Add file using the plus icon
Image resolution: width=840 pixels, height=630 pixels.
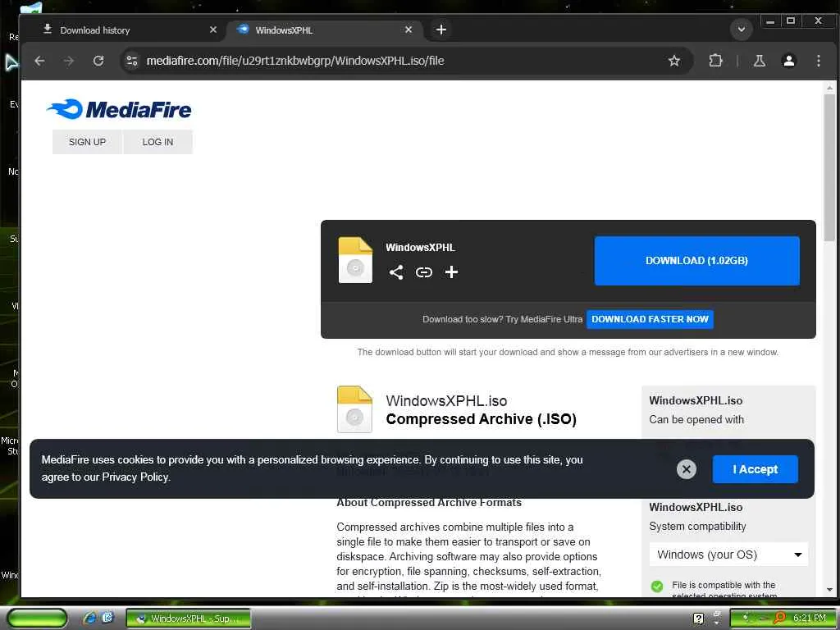(452, 272)
